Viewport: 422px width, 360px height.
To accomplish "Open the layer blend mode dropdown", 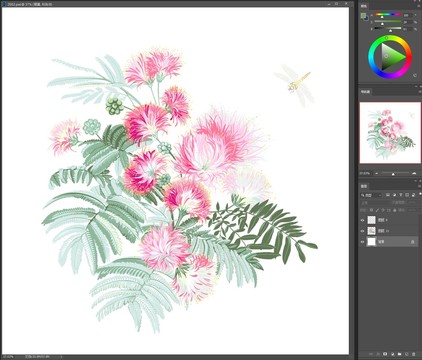I will click(x=375, y=202).
